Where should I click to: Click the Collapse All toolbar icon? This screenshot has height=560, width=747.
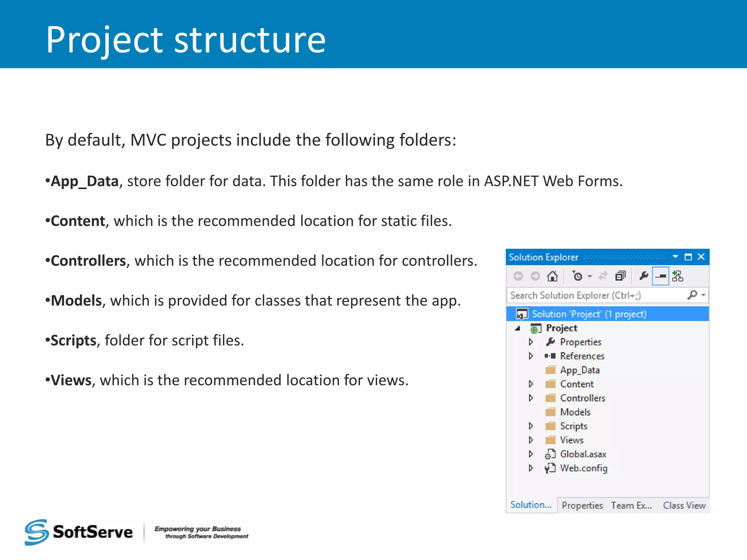coord(620,276)
